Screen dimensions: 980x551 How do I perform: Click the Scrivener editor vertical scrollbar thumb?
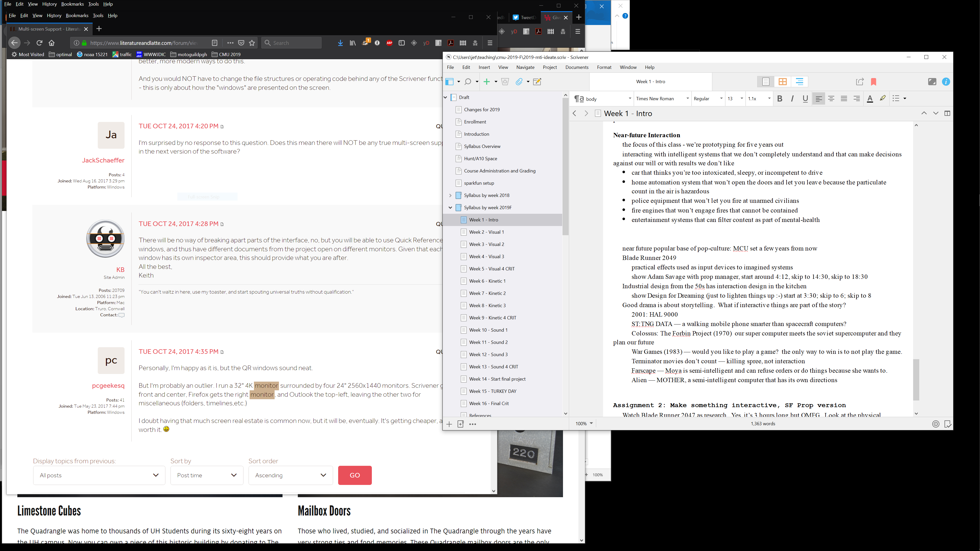916,380
